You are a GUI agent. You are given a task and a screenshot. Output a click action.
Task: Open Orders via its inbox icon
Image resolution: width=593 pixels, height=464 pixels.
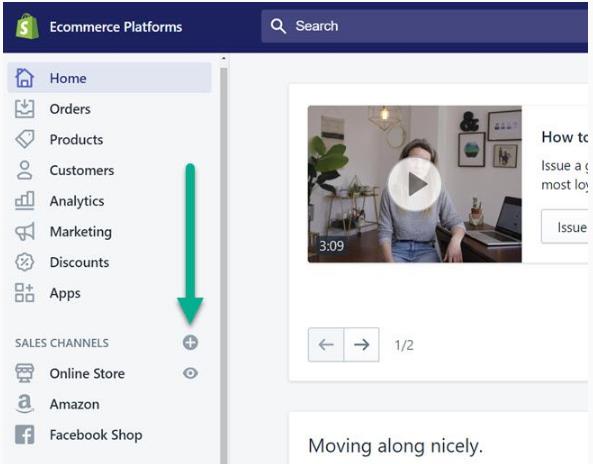tap(25, 109)
